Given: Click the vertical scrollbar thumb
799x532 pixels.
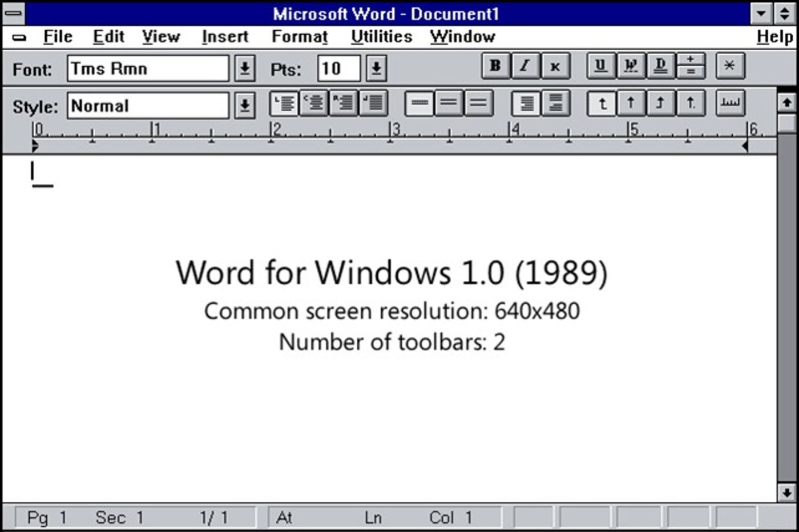Looking at the screenshot, I should click(x=787, y=123).
